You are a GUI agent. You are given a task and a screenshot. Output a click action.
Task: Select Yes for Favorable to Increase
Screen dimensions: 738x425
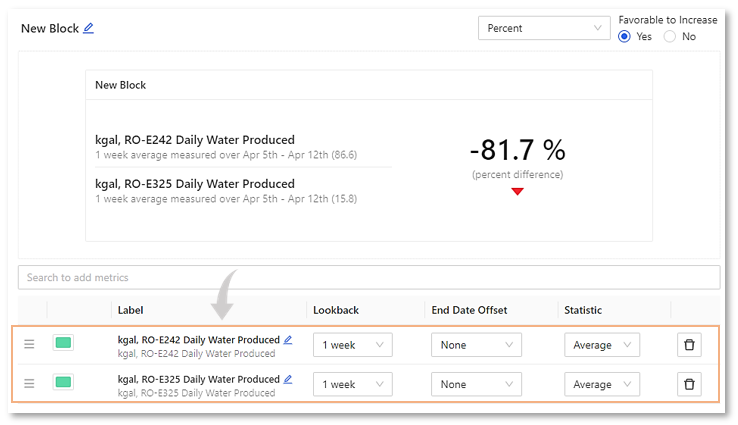(625, 37)
